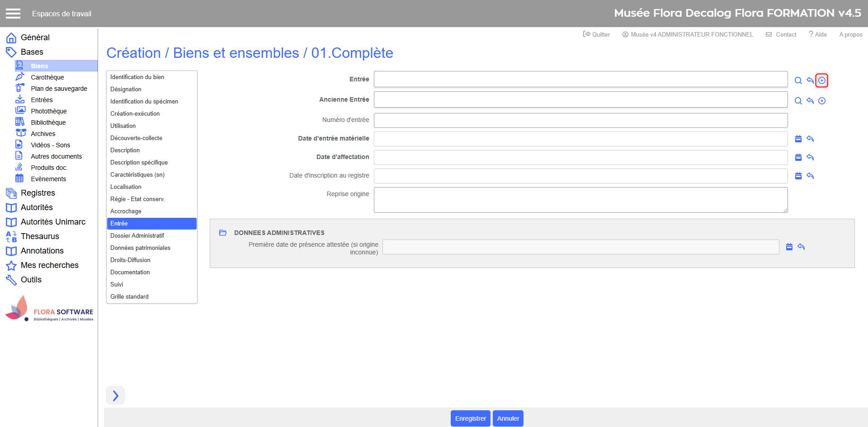Click the Quitter link

[597, 34]
